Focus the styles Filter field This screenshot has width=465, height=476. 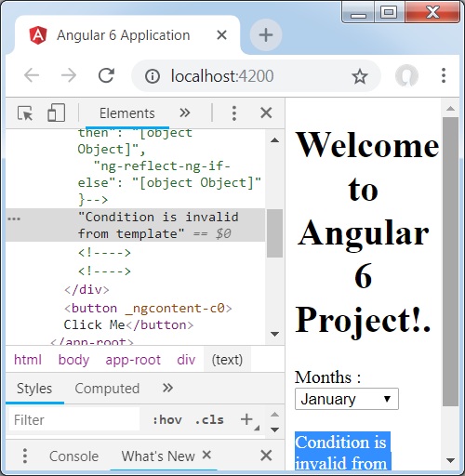[x=74, y=420]
